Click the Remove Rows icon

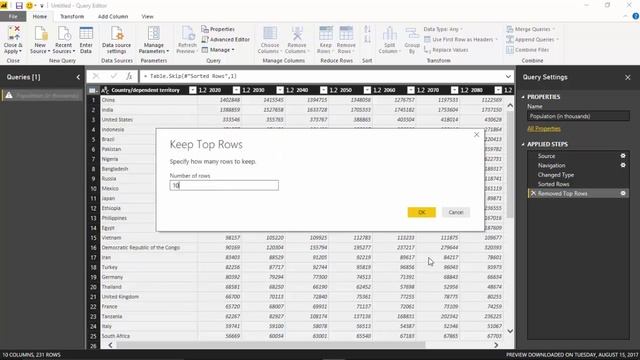pos(346,40)
